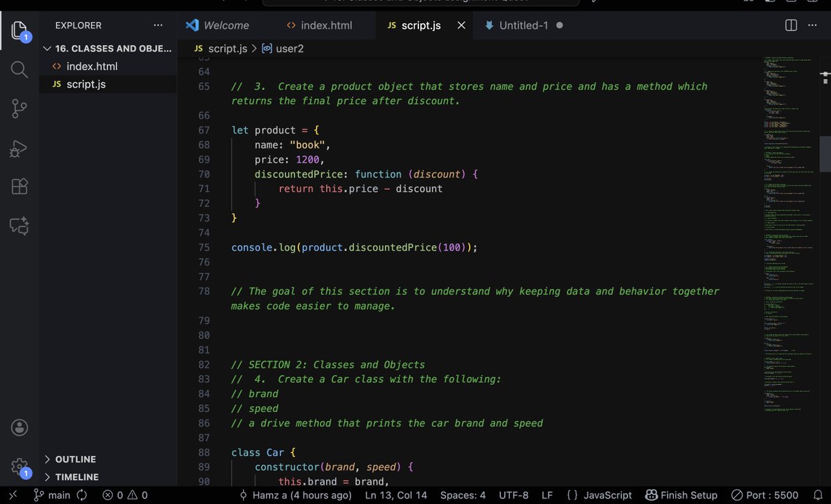Click line number 67 in the gutter
This screenshot has height=504, width=831.
tap(204, 130)
